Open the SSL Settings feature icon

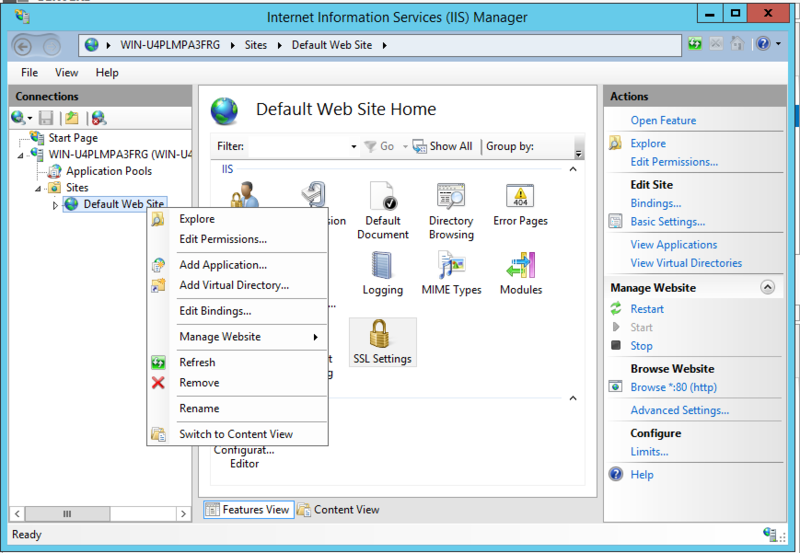click(379, 334)
